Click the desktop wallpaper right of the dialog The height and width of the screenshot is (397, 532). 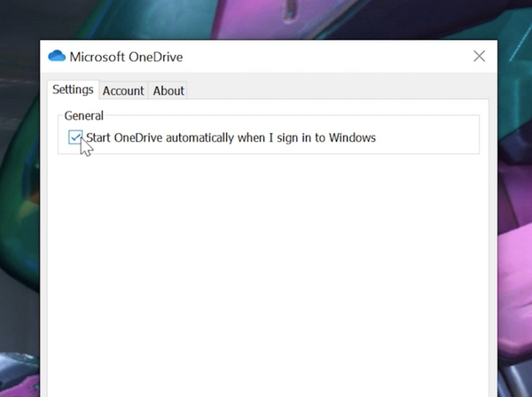coord(514,222)
